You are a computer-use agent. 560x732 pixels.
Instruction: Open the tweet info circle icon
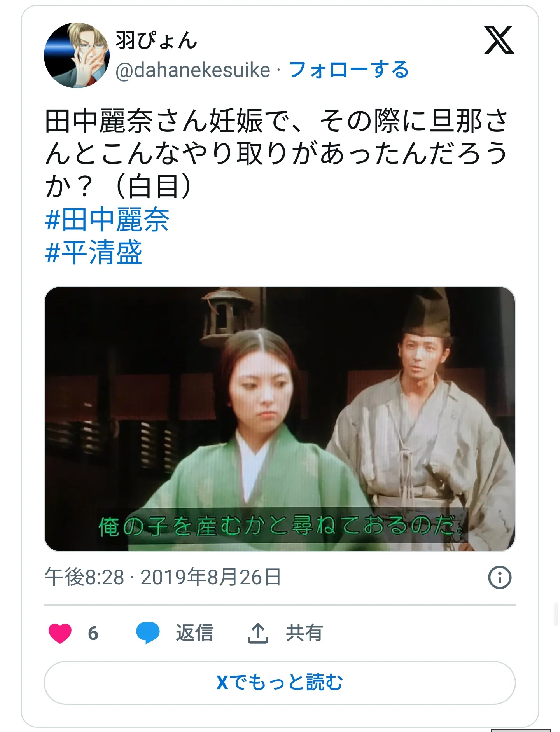pos(500,577)
